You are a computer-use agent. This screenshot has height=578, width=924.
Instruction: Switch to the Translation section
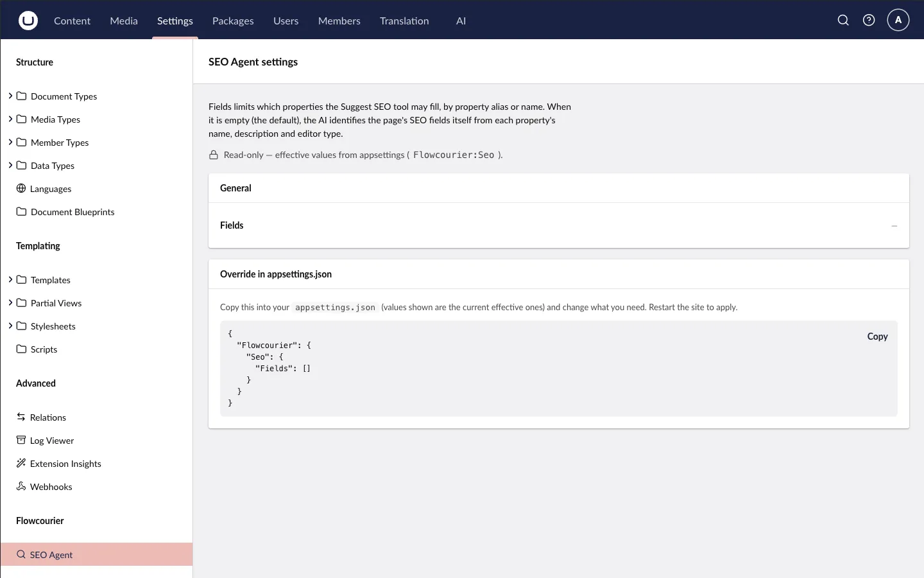point(404,21)
